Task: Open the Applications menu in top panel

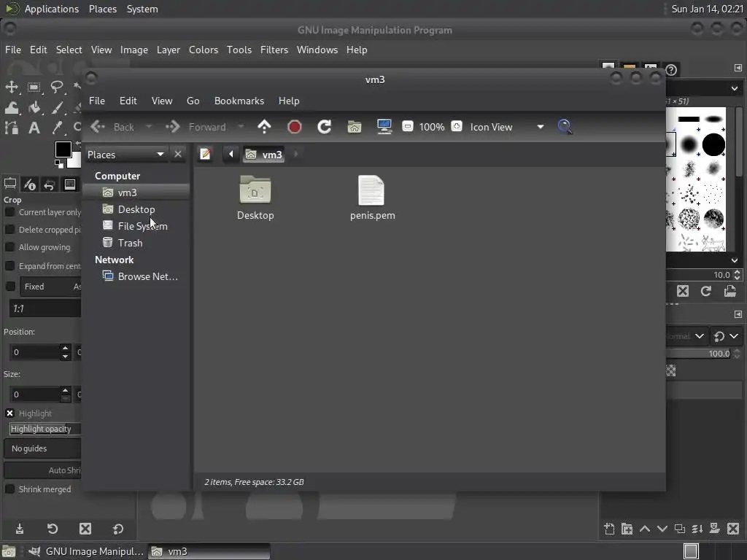Action: [x=52, y=9]
